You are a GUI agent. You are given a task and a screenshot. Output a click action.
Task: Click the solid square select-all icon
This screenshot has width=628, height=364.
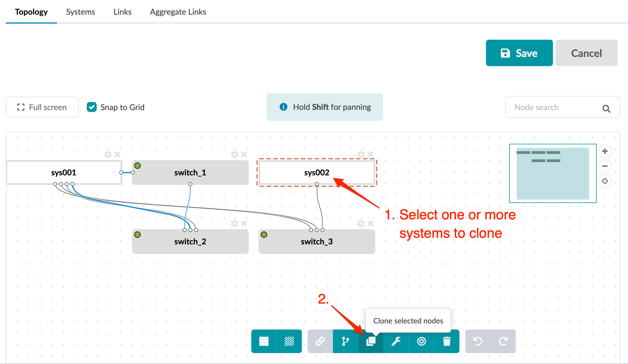coord(264,341)
